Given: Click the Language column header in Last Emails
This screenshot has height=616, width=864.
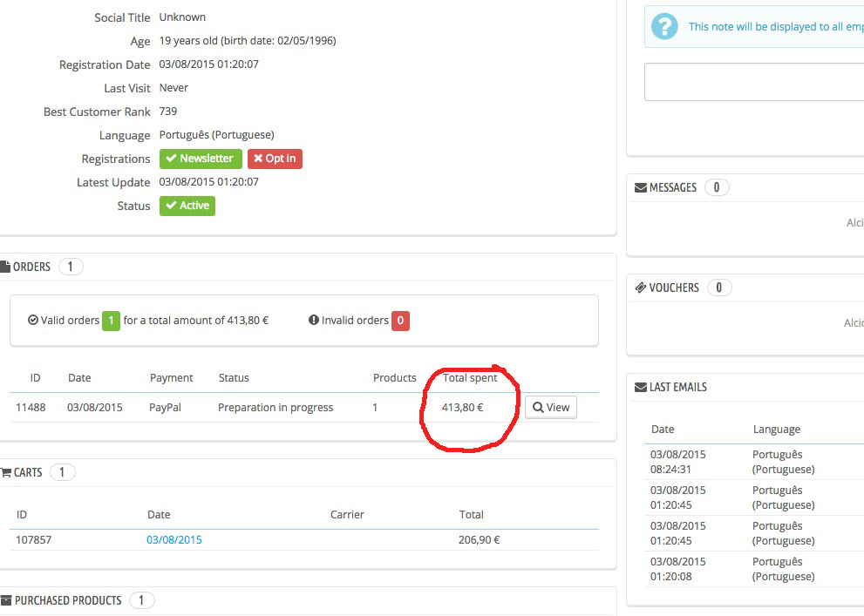Looking at the screenshot, I should point(777,430).
